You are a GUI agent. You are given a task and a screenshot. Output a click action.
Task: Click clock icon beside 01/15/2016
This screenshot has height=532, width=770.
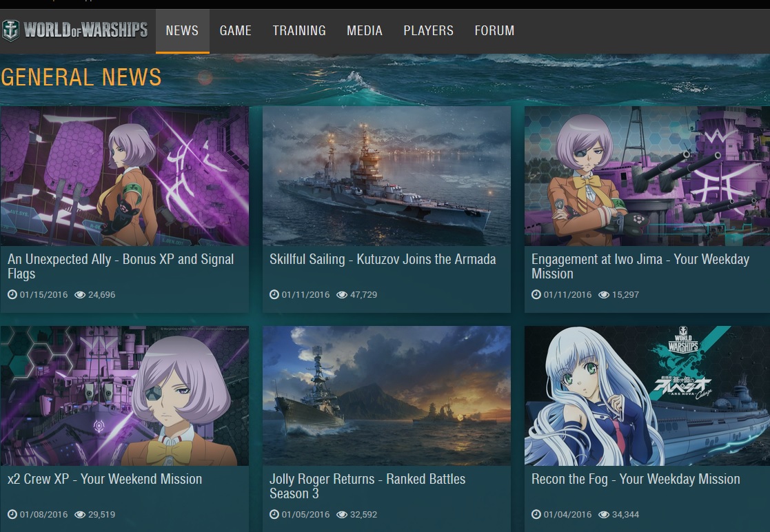point(12,294)
